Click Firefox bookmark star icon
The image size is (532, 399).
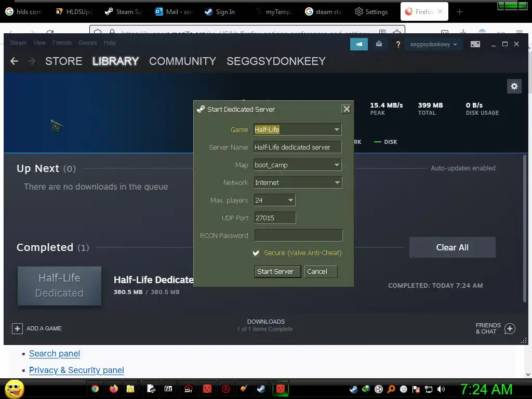click(x=396, y=32)
